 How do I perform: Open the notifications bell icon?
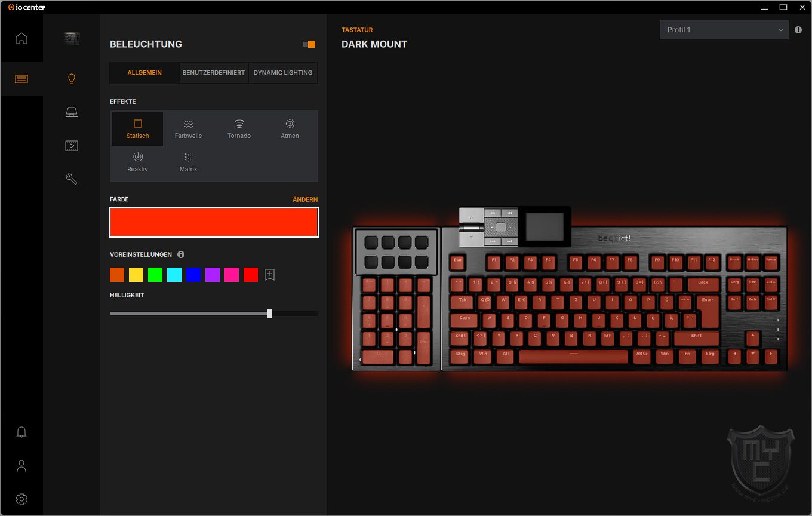coord(21,432)
